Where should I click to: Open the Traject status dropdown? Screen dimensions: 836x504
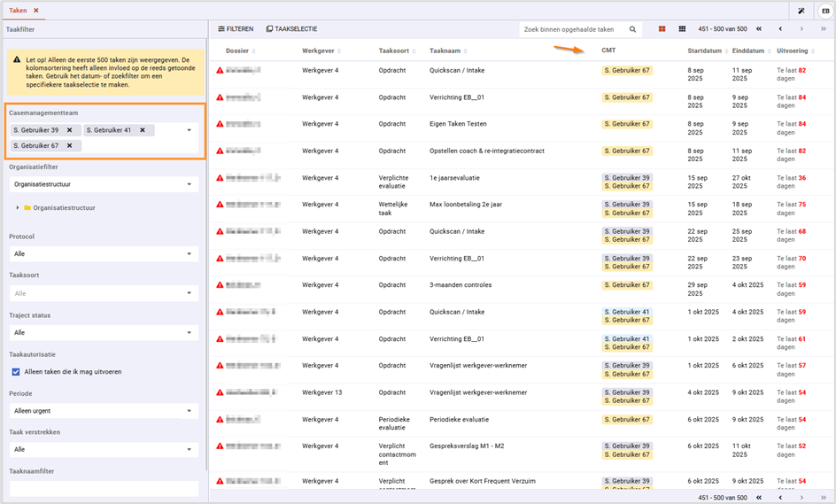(x=104, y=332)
